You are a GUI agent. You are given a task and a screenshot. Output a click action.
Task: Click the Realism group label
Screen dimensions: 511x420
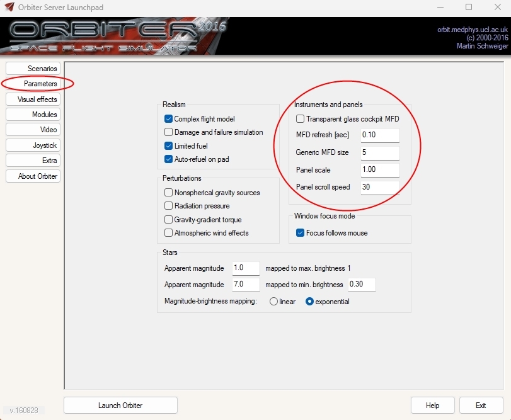tap(174, 105)
